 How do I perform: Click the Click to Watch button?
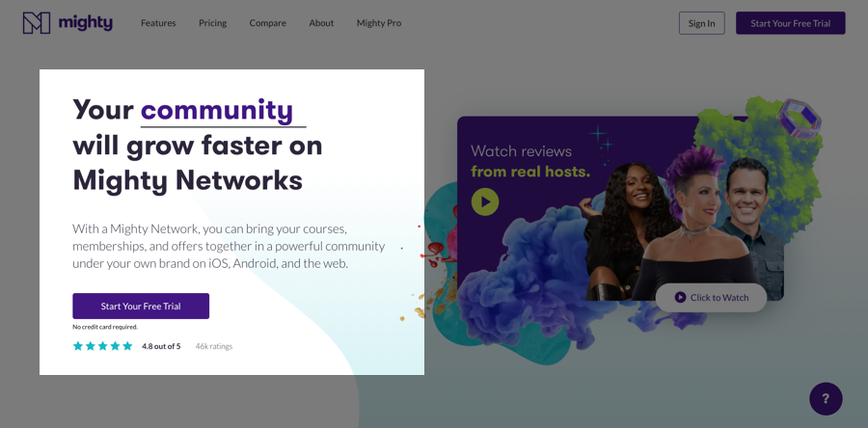click(x=711, y=298)
